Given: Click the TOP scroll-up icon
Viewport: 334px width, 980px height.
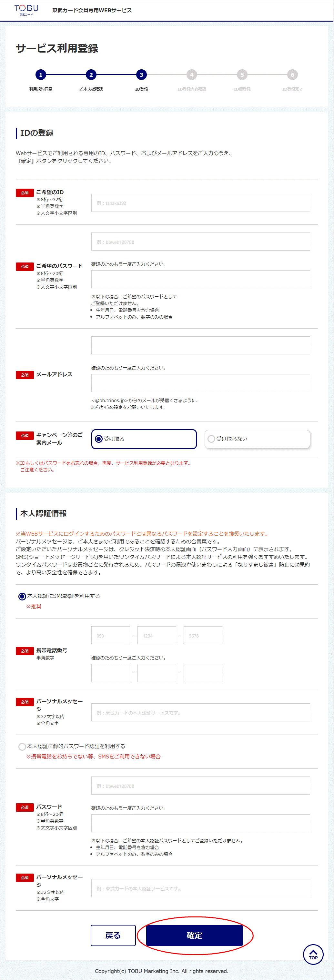Looking at the screenshot, I should pyautogui.click(x=313, y=954).
